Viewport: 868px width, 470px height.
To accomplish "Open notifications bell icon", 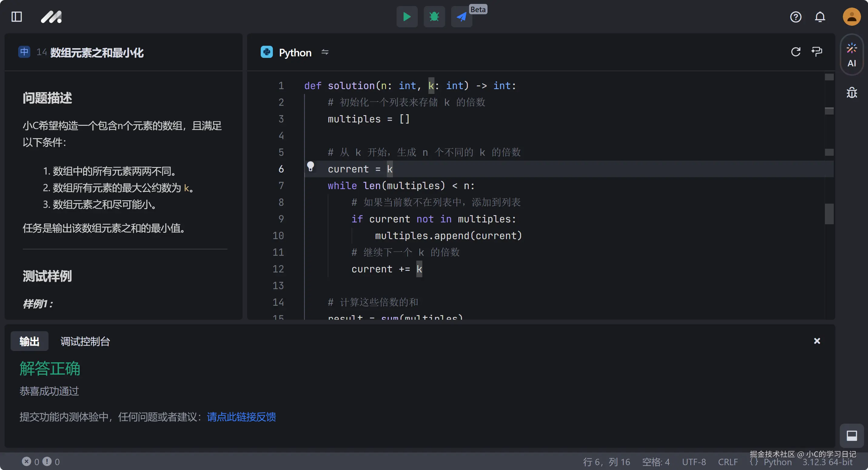I will (x=820, y=17).
